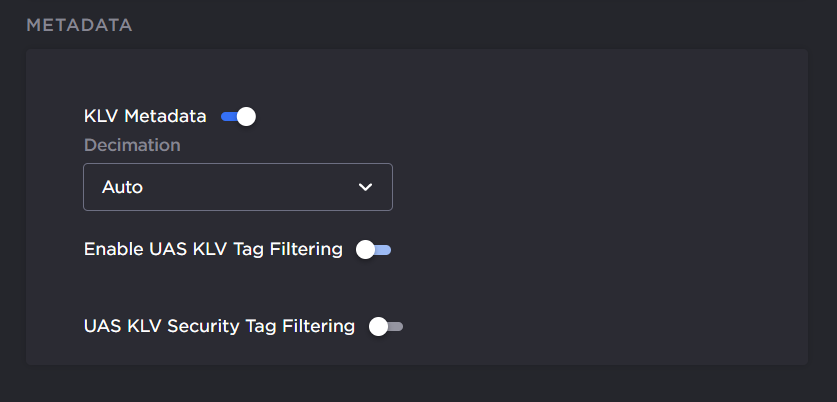Click the chevron arrow in Decimation box
This screenshot has height=402, width=837.
coord(365,187)
